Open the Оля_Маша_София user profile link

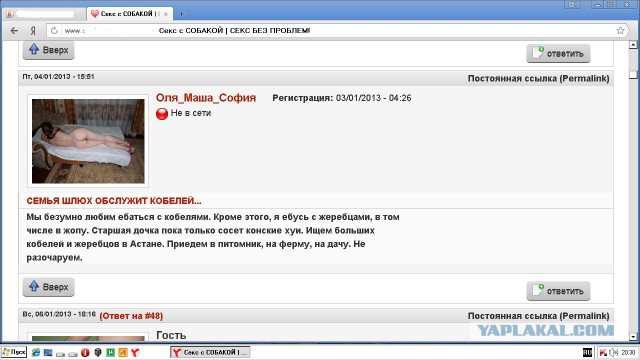tap(206, 98)
